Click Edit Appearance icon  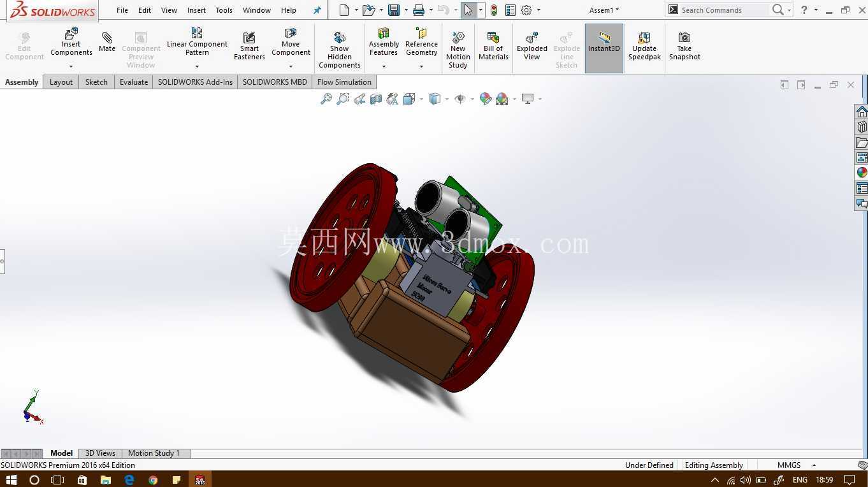486,99
